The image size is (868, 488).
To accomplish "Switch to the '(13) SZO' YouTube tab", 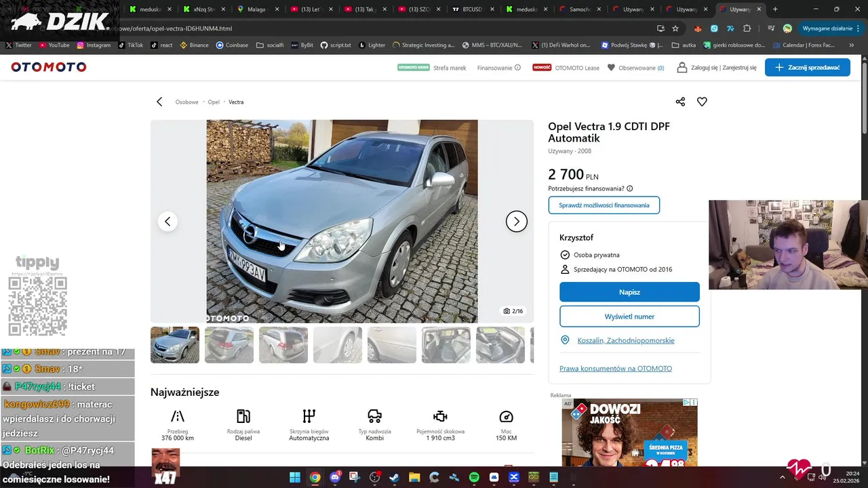I will pyautogui.click(x=419, y=9).
